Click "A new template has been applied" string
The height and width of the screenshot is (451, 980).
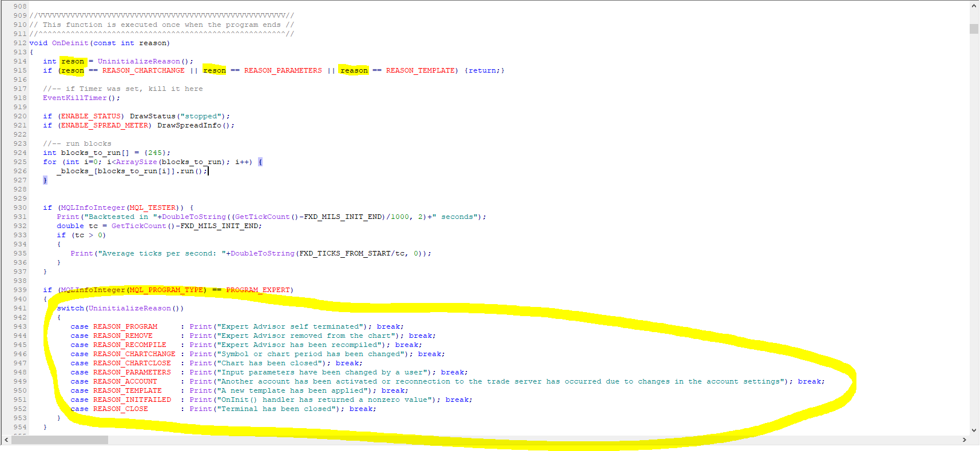[292, 390]
